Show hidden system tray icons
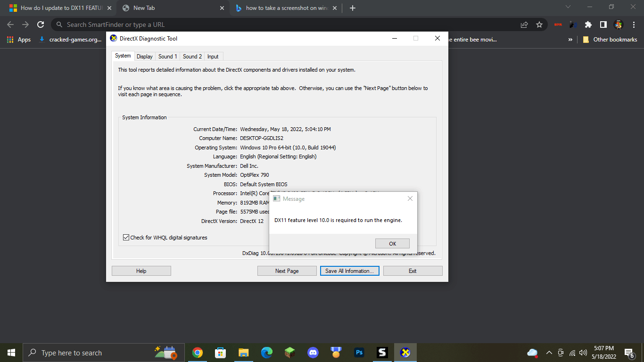 [549, 353]
